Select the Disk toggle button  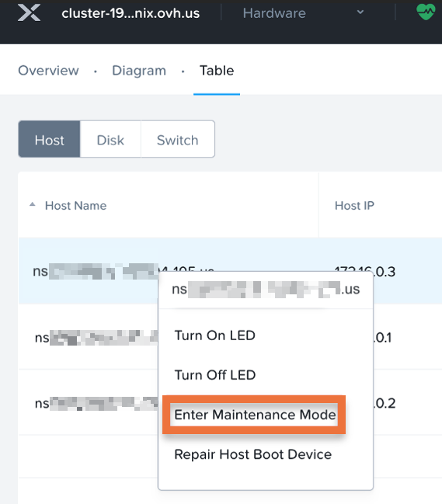(x=110, y=139)
